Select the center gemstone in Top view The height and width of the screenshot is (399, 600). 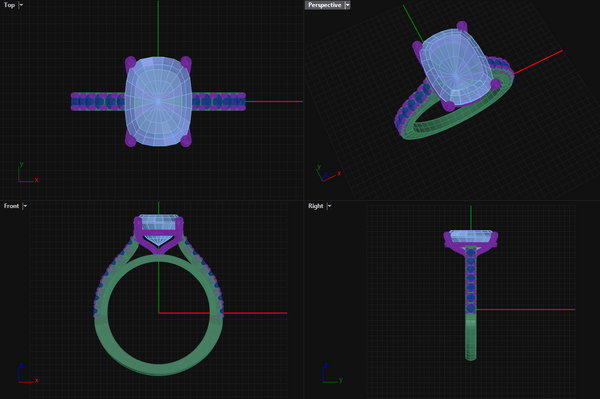point(158,101)
